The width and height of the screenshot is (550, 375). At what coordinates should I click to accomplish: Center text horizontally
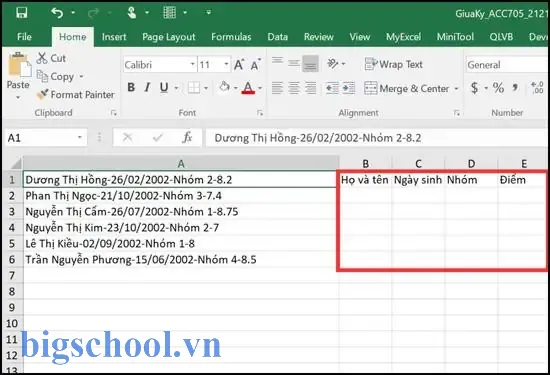(294, 88)
